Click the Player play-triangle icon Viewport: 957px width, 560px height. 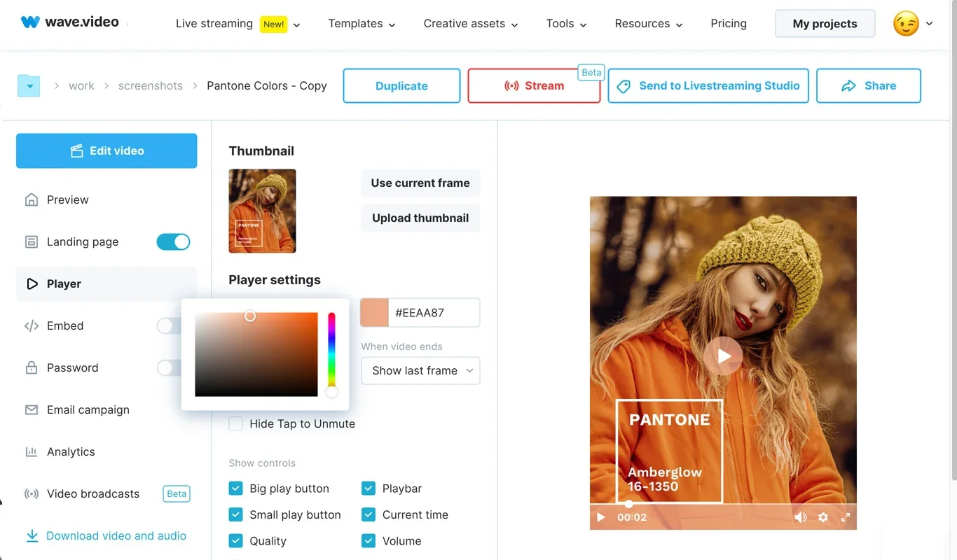32,283
